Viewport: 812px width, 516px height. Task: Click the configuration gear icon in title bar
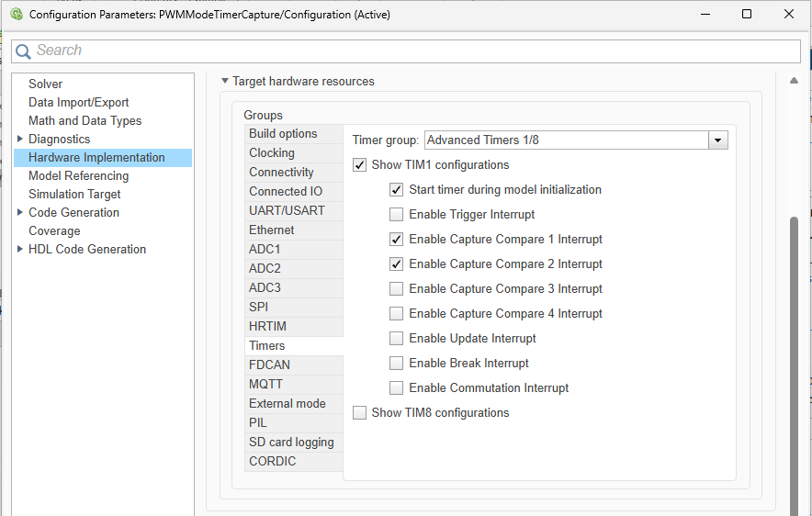click(x=17, y=14)
